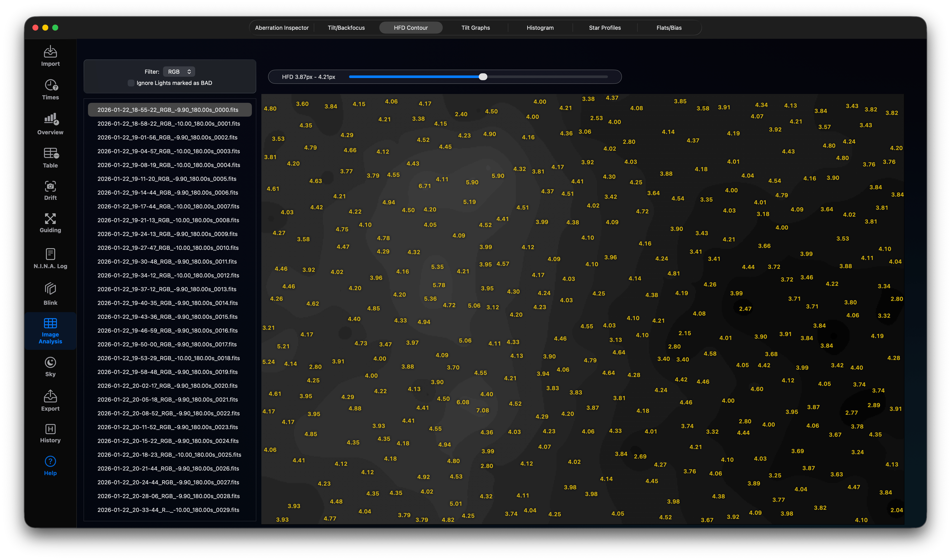This screenshot has width=951, height=560.
Task: Select file ending _0010.fits
Action: pyautogui.click(x=170, y=248)
